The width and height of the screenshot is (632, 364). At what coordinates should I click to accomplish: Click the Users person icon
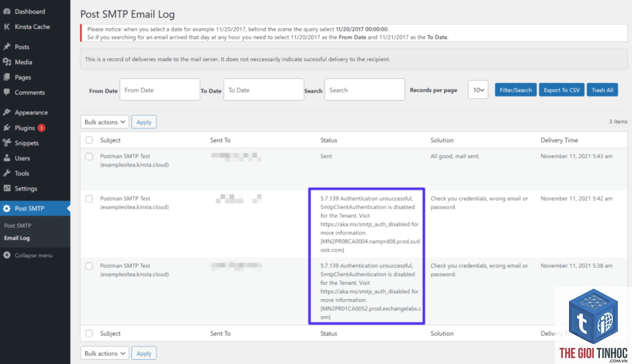[x=7, y=158]
